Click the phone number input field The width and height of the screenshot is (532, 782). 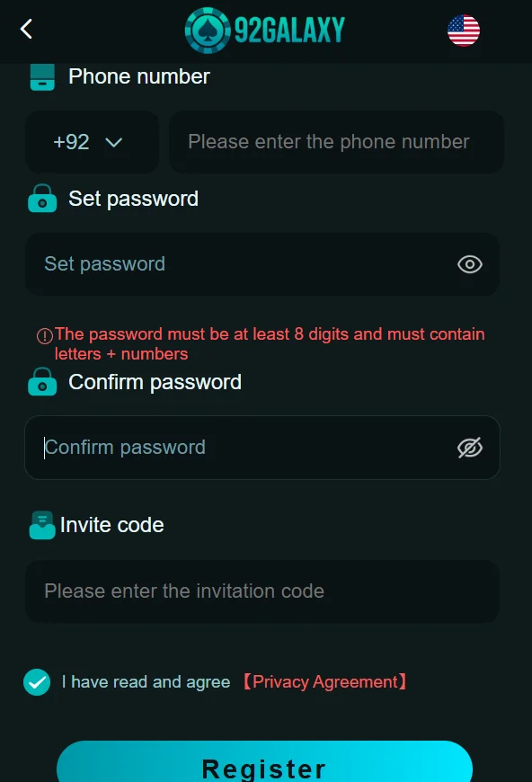[x=336, y=142]
